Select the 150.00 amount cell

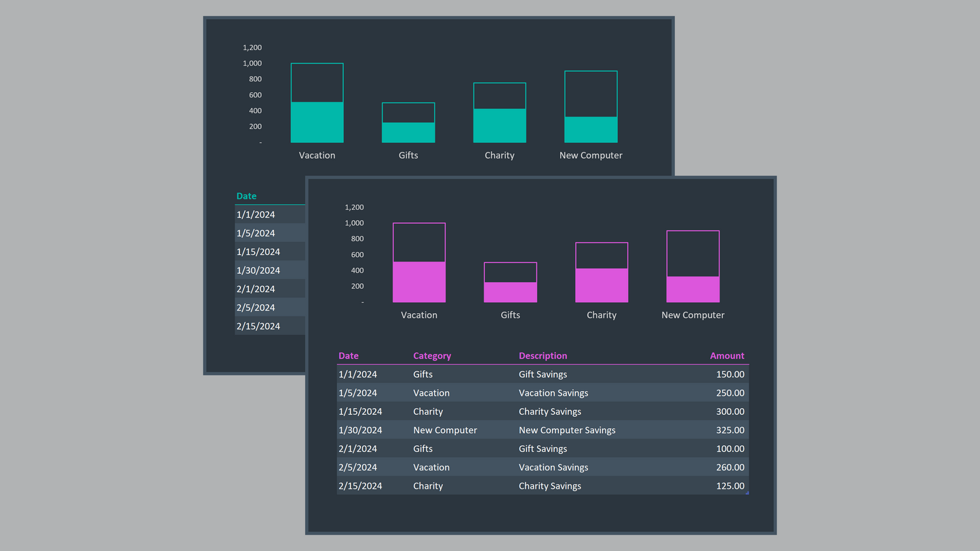[730, 374]
